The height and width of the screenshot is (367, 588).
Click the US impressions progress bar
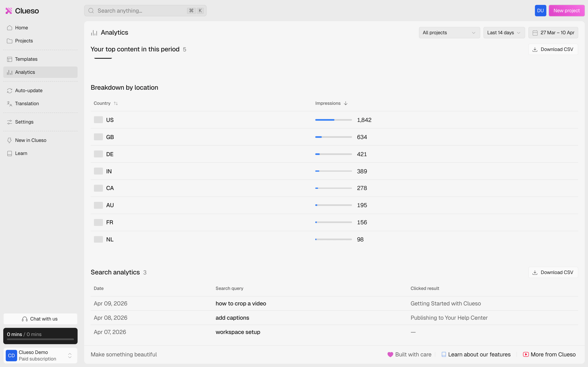pos(333,120)
